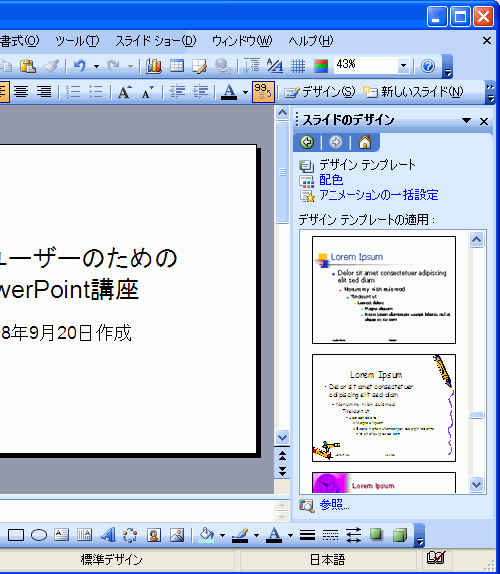Open the Fill Color dropdown arrow

click(222, 536)
